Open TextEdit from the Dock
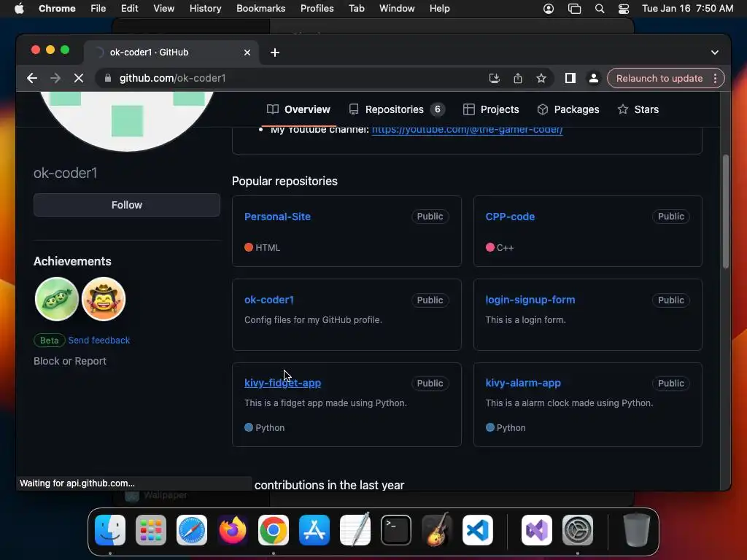 click(355, 530)
